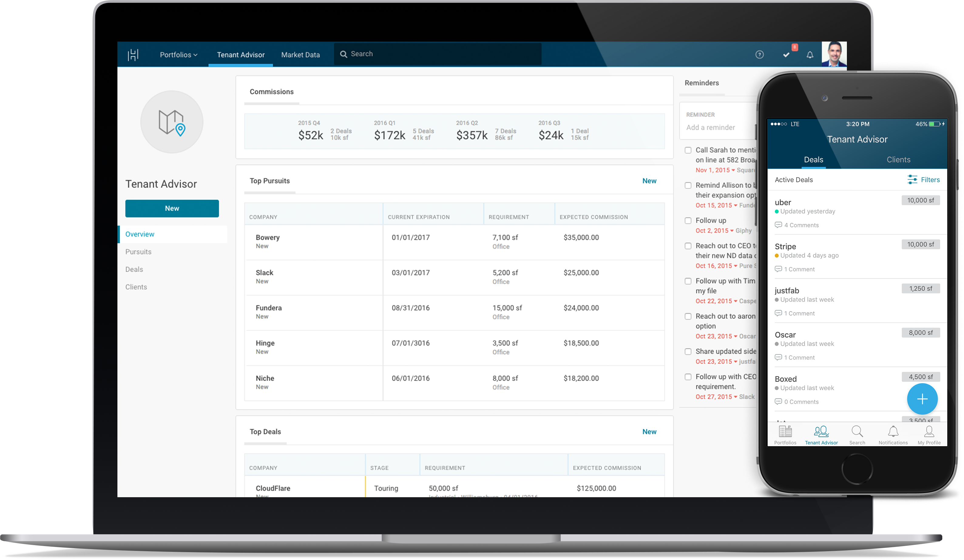Open the Overview section in sidebar
This screenshot has width=964, height=560.
tap(140, 234)
